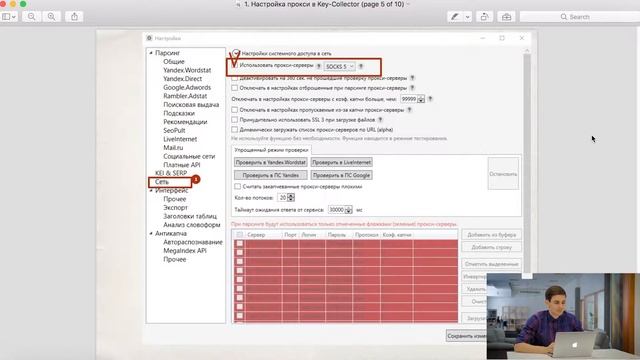The width and height of the screenshot is (640, 360).
Task: Click the Остановить button
Action: tap(503, 174)
